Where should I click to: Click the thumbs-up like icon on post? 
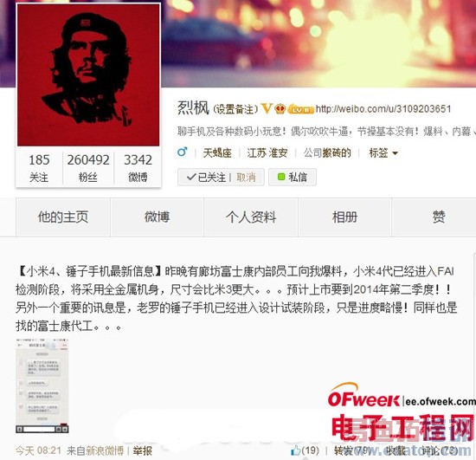click(296, 450)
